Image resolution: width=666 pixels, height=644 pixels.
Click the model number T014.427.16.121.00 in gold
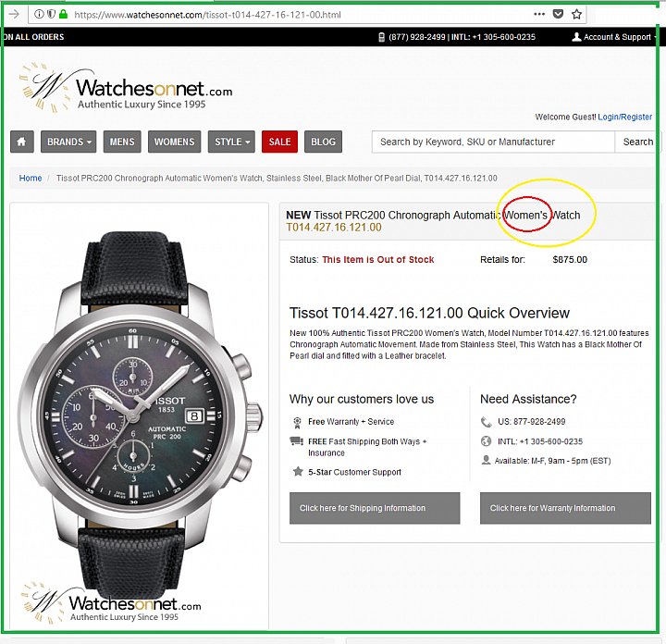pos(333,228)
